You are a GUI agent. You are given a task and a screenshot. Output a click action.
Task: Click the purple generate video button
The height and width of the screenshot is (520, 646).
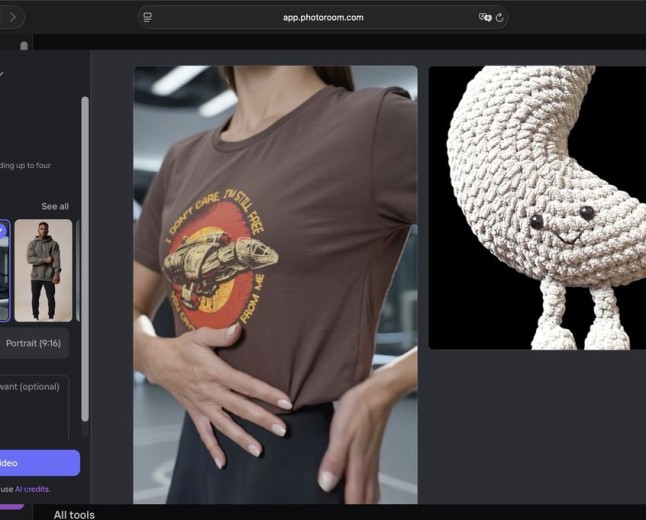[x=40, y=463]
